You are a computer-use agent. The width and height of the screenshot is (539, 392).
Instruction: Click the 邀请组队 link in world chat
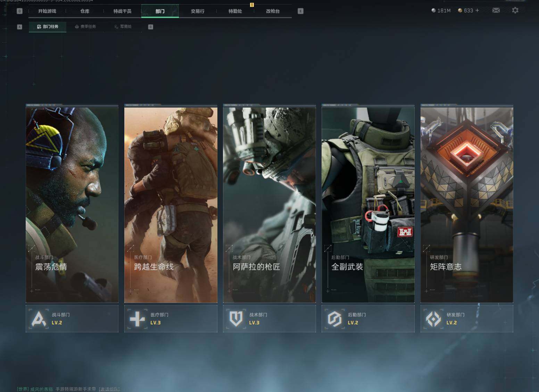[109, 389]
